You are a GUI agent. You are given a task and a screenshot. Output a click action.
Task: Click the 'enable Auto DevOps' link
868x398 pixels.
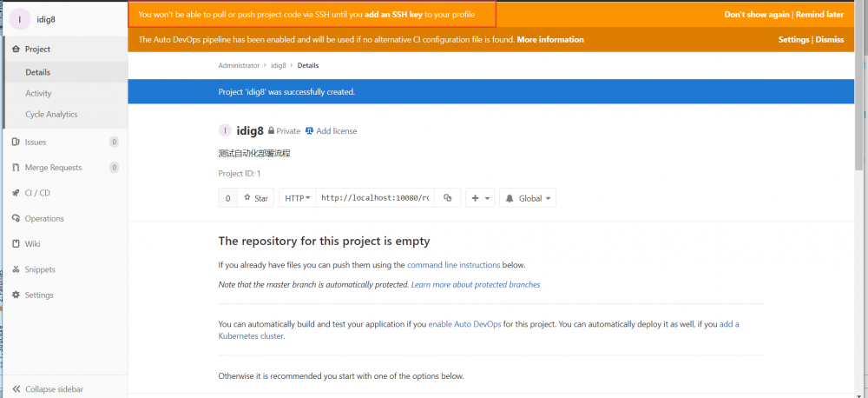[x=464, y=324]
